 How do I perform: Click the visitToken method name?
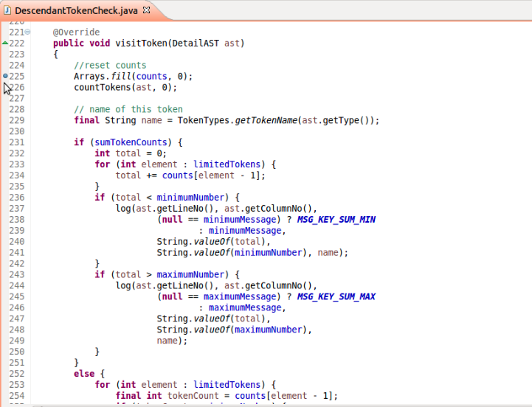click(142, 44)
